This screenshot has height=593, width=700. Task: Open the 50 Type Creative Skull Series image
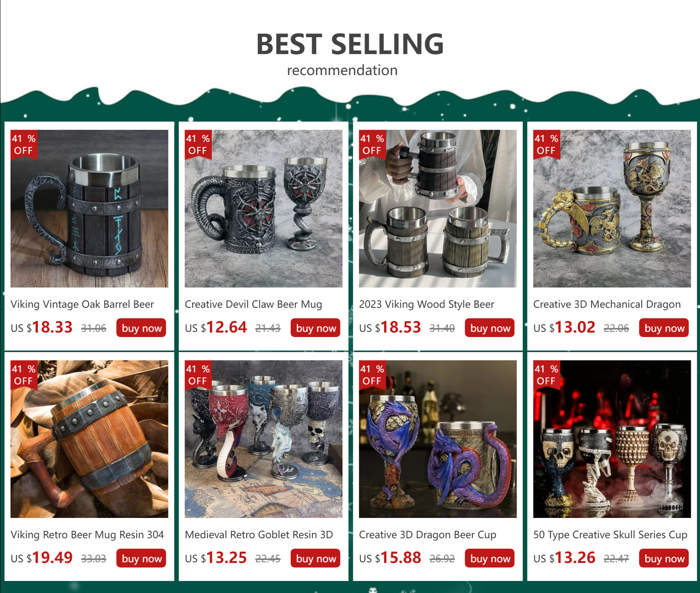tap(612, 439)
